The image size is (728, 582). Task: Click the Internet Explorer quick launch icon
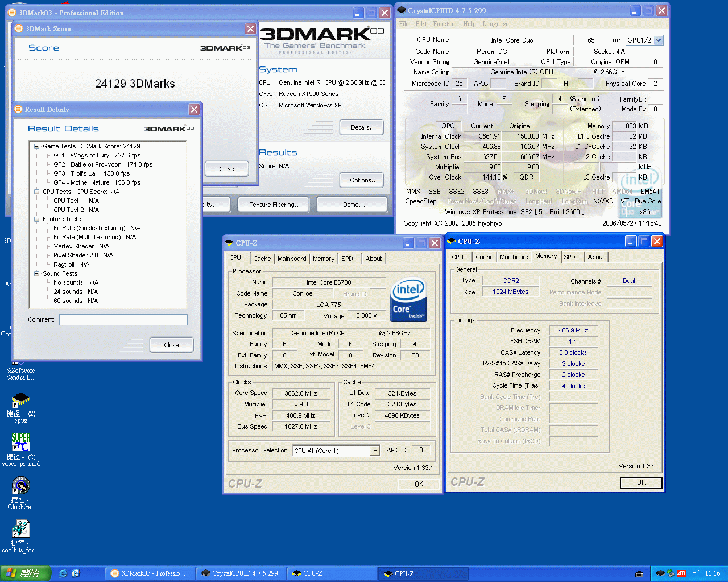pyautogui.click(x=63, y=573)
